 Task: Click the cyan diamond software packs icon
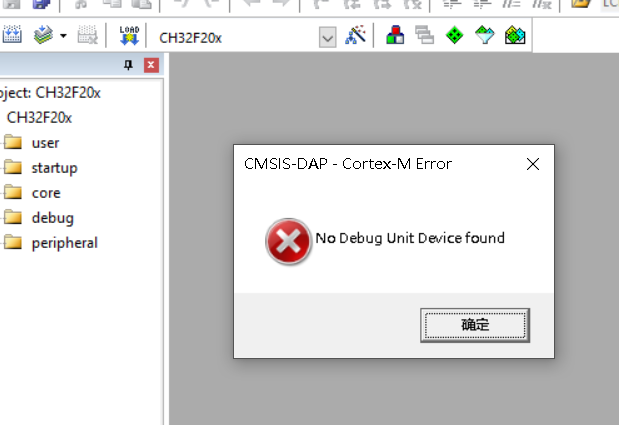click(x=485, y=35)
